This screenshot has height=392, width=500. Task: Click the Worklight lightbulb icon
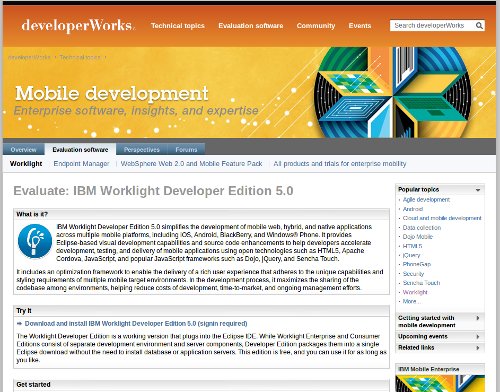(x=35, y=241)
